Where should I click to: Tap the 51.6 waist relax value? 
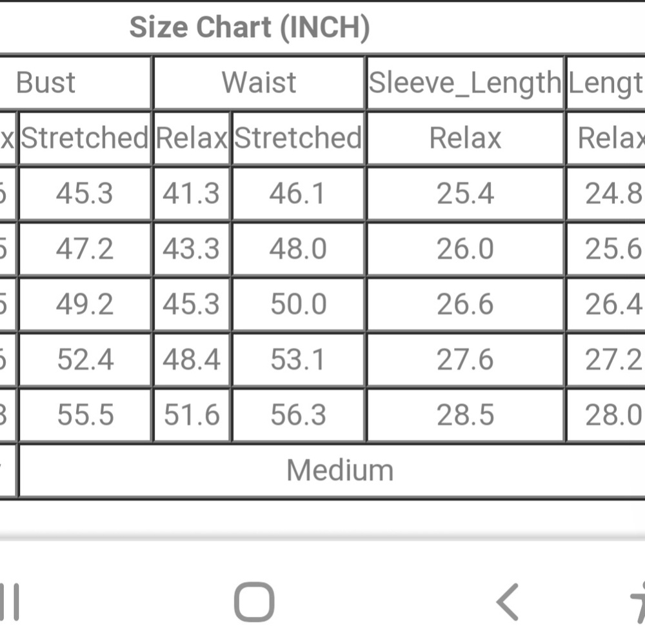click(192, 415)
